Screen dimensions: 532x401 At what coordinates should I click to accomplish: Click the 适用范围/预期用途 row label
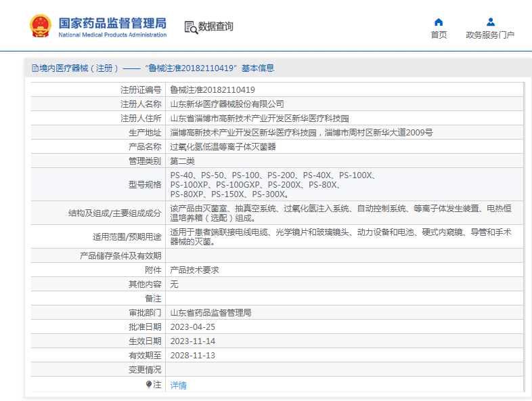click(x=127, y=237)
